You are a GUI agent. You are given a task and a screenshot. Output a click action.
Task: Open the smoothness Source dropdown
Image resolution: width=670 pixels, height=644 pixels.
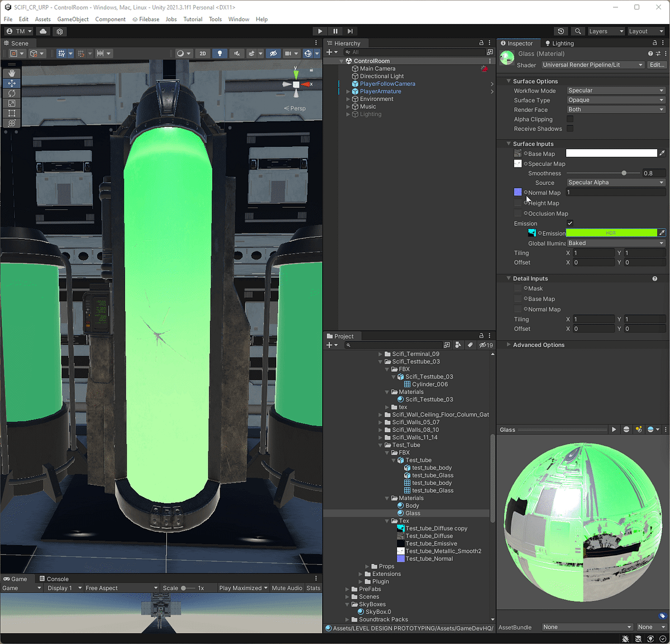click(616, 183)
